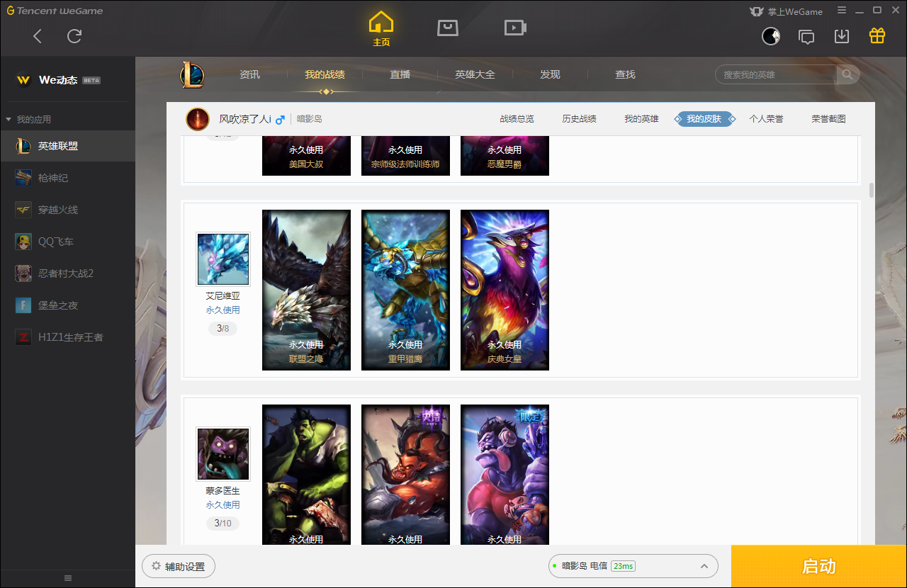Click the 蒙多医生 champion portrait
Viewport: 907px width, 588px height.
(x=223, y=453)
